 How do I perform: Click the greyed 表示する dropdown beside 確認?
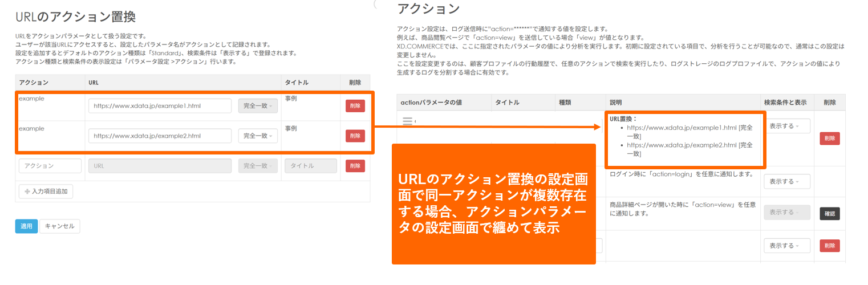pyautogui.click(x=786, y=213)
